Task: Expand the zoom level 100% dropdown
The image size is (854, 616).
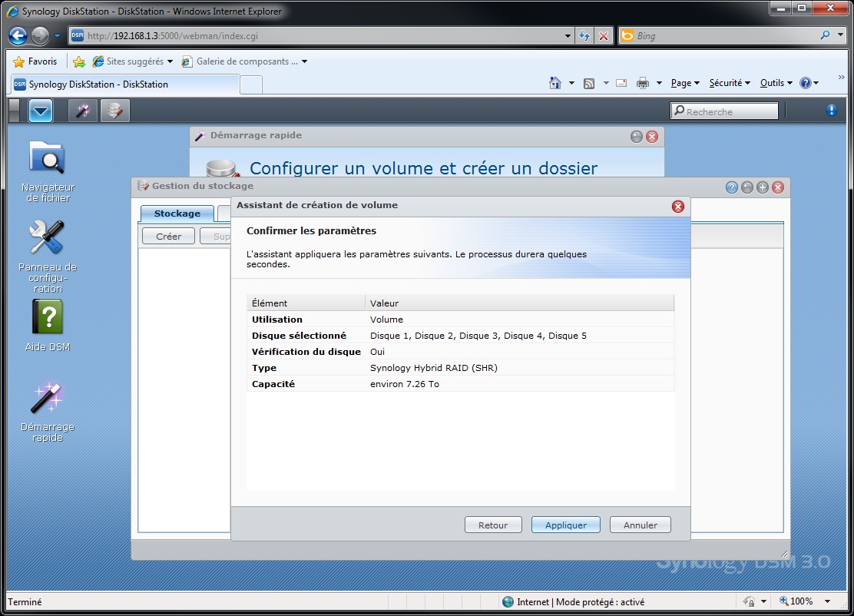Action: tap(827, 601)
